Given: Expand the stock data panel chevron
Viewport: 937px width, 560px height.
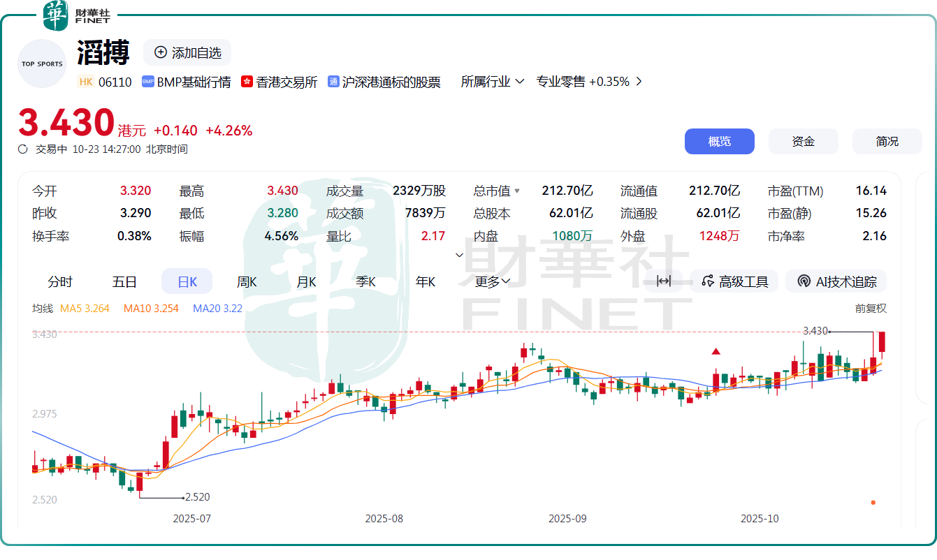Looking at the screenshot, I should click(x=459, y=255).
